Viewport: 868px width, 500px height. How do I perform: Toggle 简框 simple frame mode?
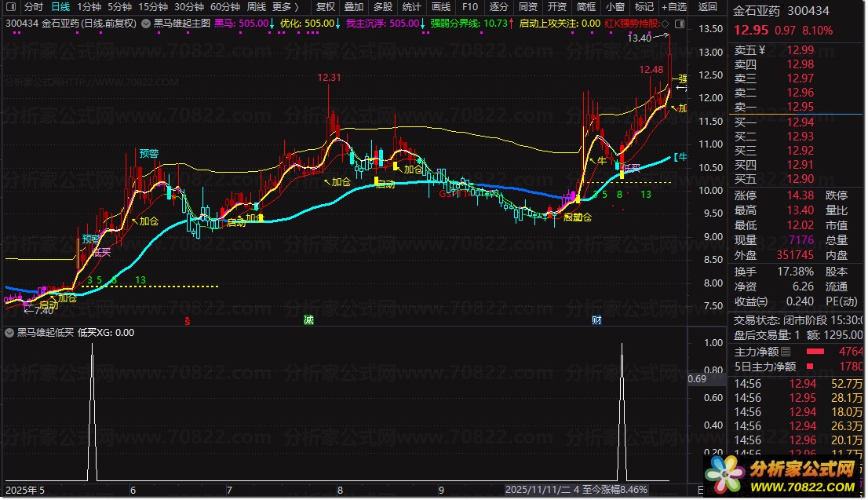click(x=585, y=7)
